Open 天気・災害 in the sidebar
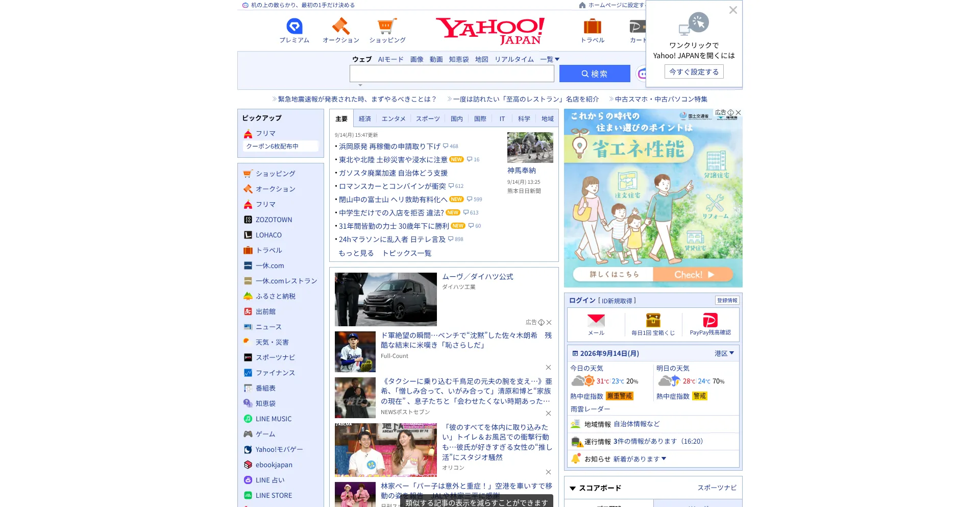980x507 pixels. (x=272, y=342)
